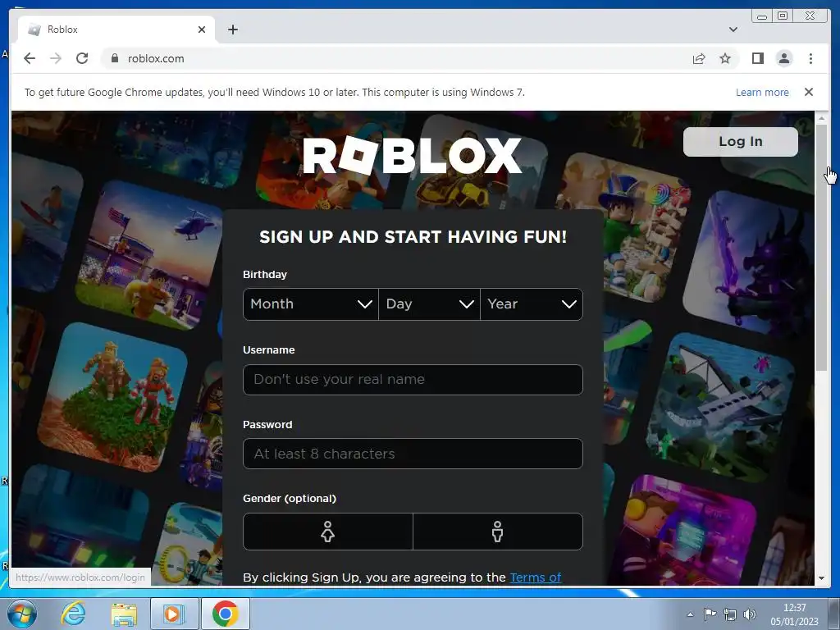Click the ROBLOX logo
The width and height of the screenshot is (840, 630).
pos(412,155)
